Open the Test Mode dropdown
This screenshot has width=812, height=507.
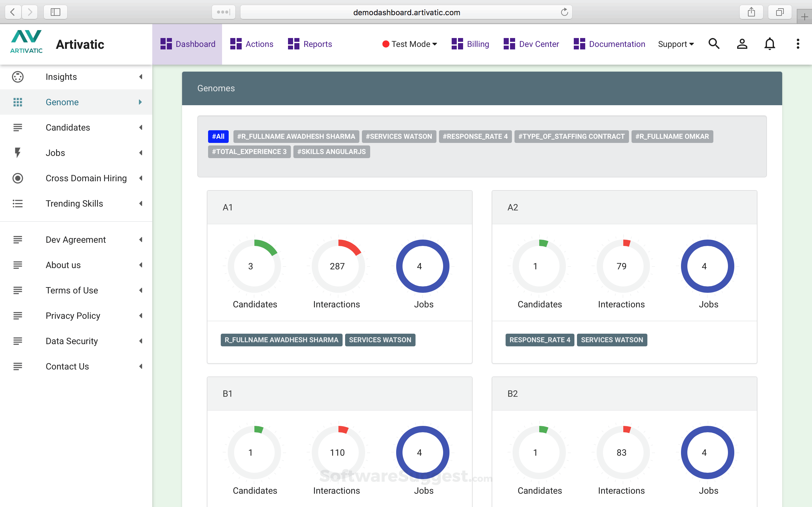(x=410, y=44)
